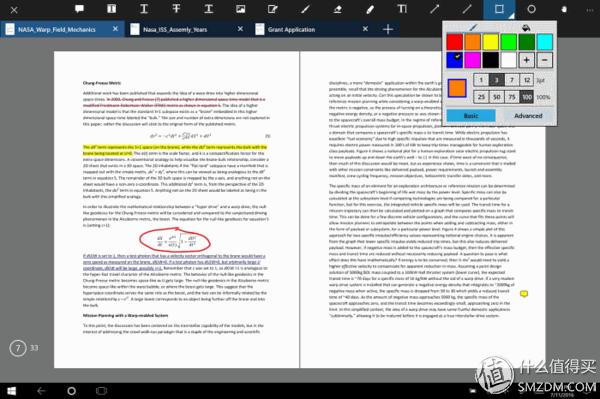Pick the dark green color swatch
This screenshot has height=399, width=600.
pyautogui.click(x=527, y=42)
